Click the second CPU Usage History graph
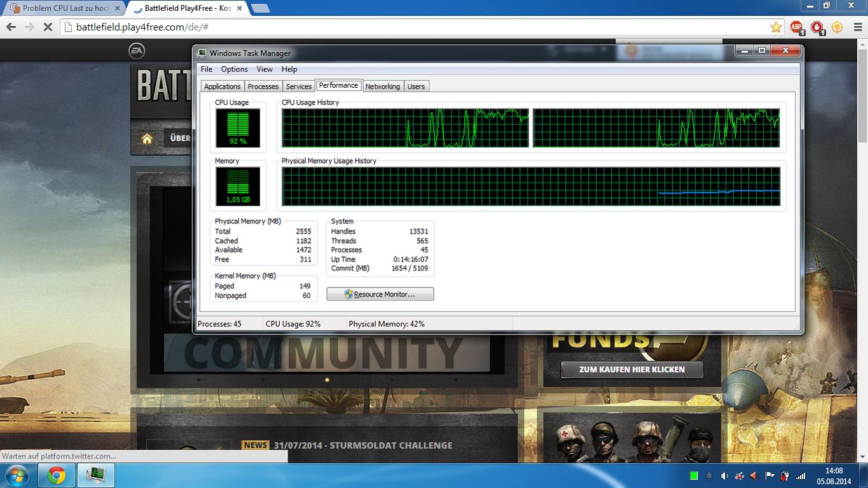The height and width of the screenshot is (488, 868). pyautogui.click(x=656, y=128)
